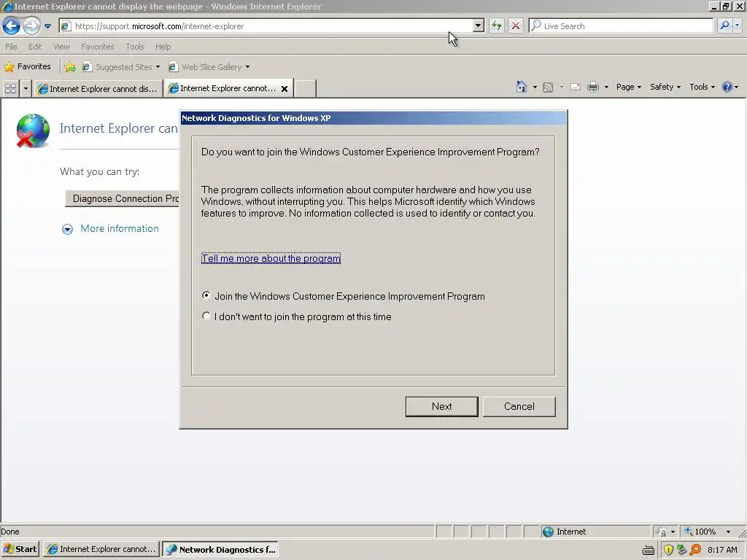Click the Live Search input box
This screenshot has width=747, height=560.
point(621,26)
